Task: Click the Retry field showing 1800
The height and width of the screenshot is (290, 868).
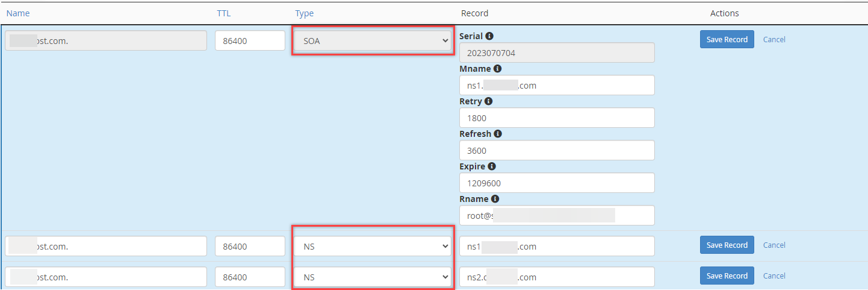Action: tap(556, 118)
